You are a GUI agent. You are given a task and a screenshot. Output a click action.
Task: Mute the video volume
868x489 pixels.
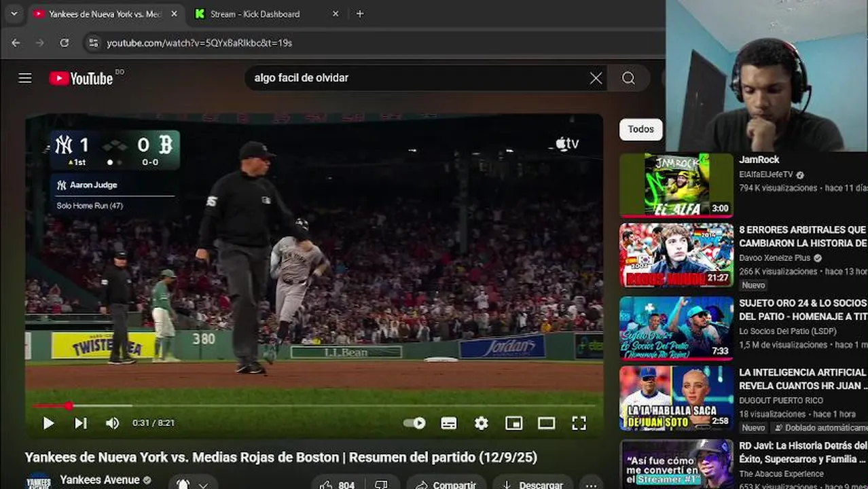pos(112,423)
